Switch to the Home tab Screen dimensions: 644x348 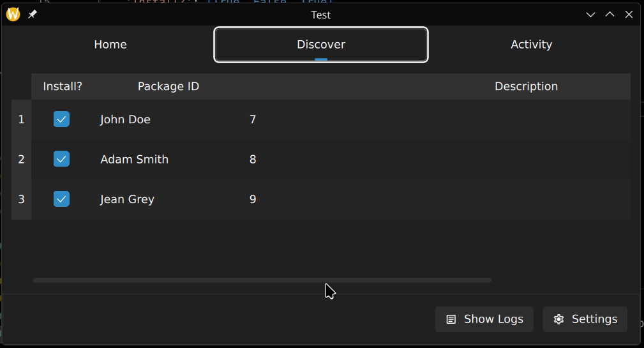click(x=110, y=45)
